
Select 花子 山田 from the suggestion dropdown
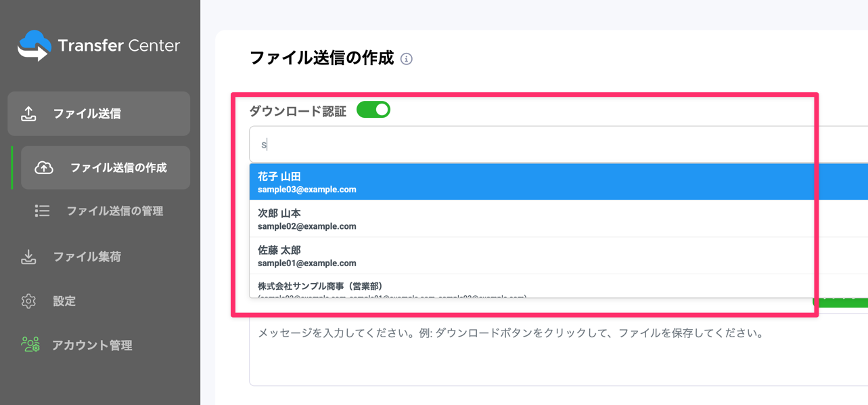[x=474, y=182]
